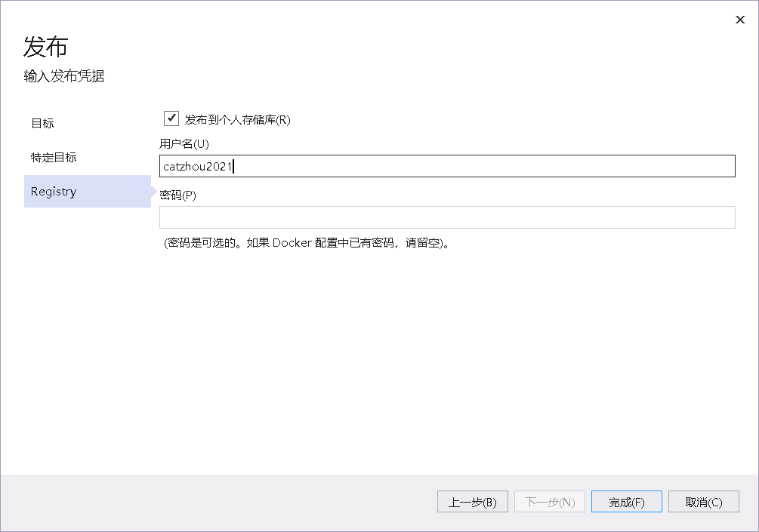759x532 pixels.
Task: Focus the empty 密码 input field
Action: pyautogui.click(x=446, y=217)
